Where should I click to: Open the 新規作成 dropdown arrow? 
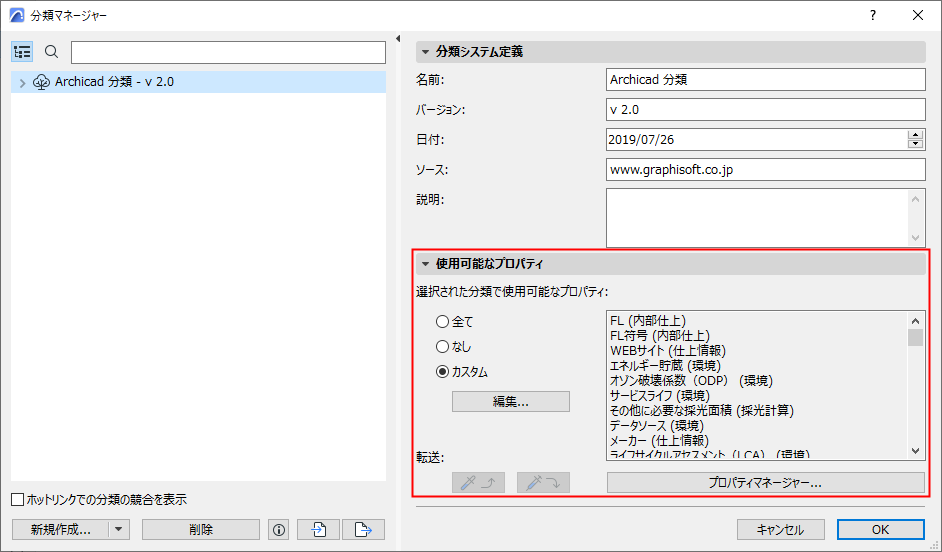pos(118,530)
